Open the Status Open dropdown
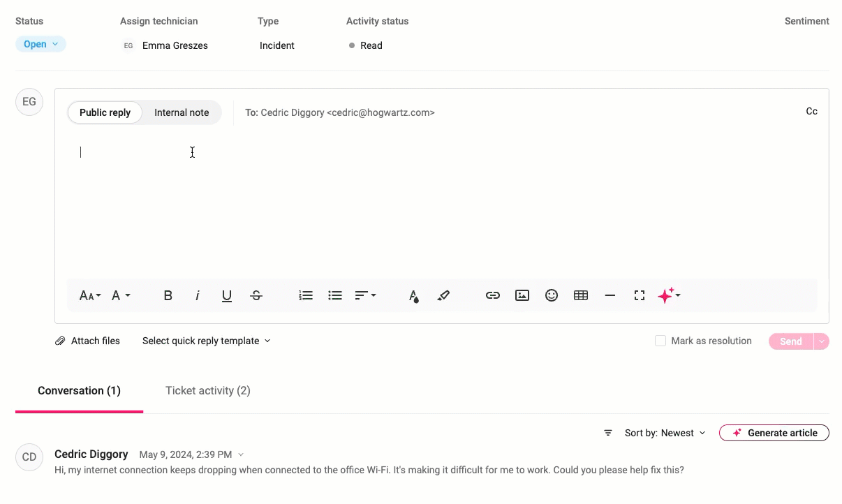This screenshot has width=842, height=504. pyautogui.click(x=40, y=44)
